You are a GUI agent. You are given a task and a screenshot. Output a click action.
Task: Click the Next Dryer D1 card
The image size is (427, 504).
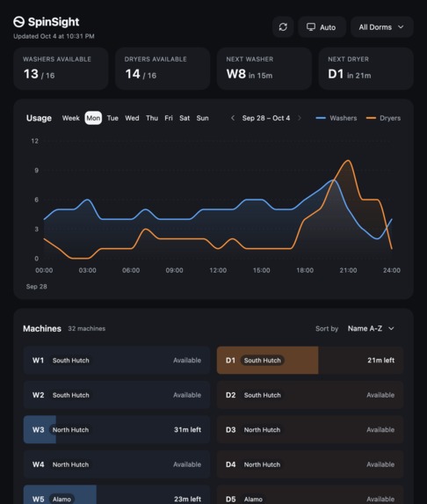(x=365, y=69)
